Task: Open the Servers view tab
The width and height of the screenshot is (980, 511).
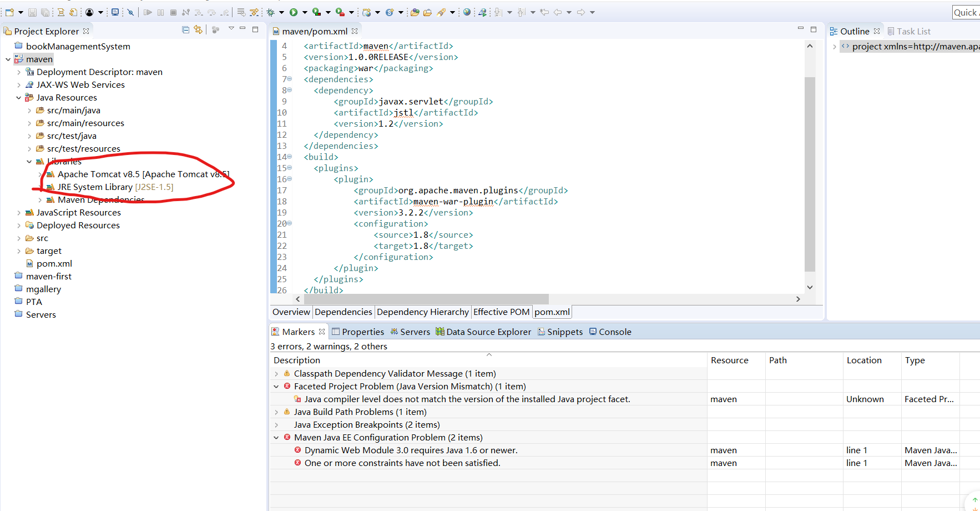Action: coord(410,332)
